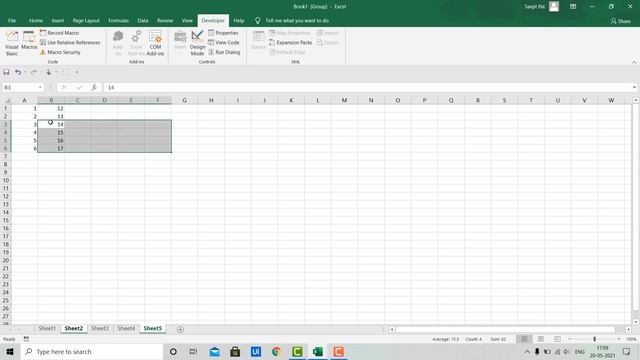Click the Insert Function fx icon
This screenshot has height=360, width=640.
pyautogui.click(x=94, y=87)
